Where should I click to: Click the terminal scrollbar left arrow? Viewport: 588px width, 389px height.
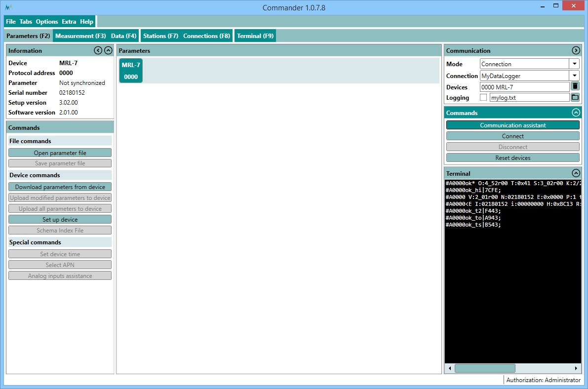tap(450, 368)
